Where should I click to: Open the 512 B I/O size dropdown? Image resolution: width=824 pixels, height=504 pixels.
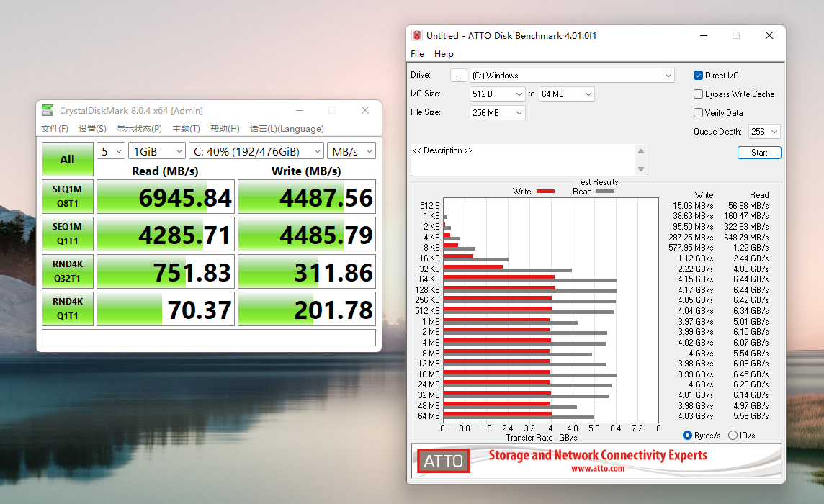pos(497,94)
